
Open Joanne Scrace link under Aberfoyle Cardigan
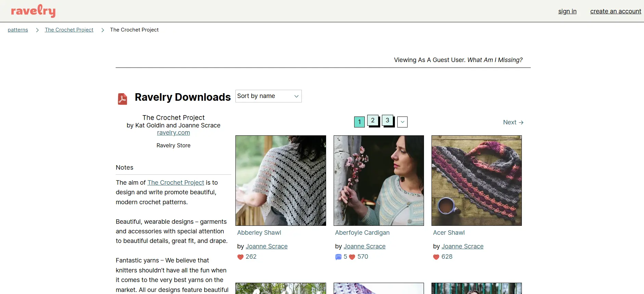point(364,246)
